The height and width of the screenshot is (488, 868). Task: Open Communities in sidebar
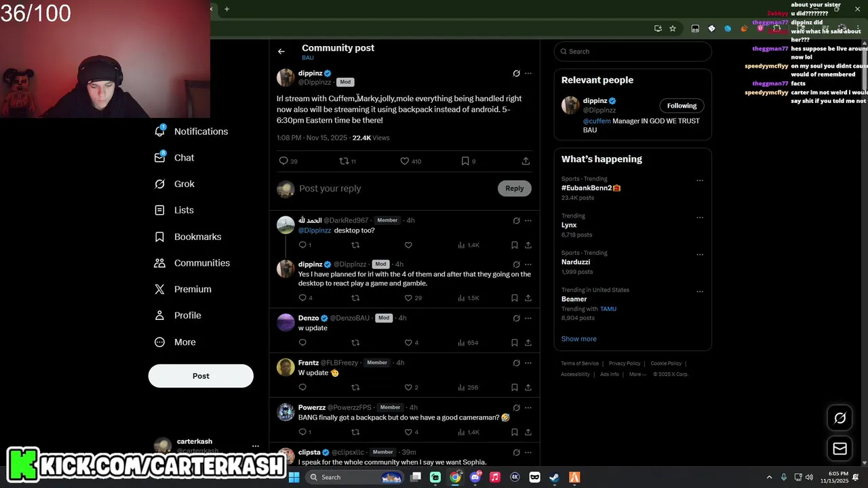click(x=192, y=263)
